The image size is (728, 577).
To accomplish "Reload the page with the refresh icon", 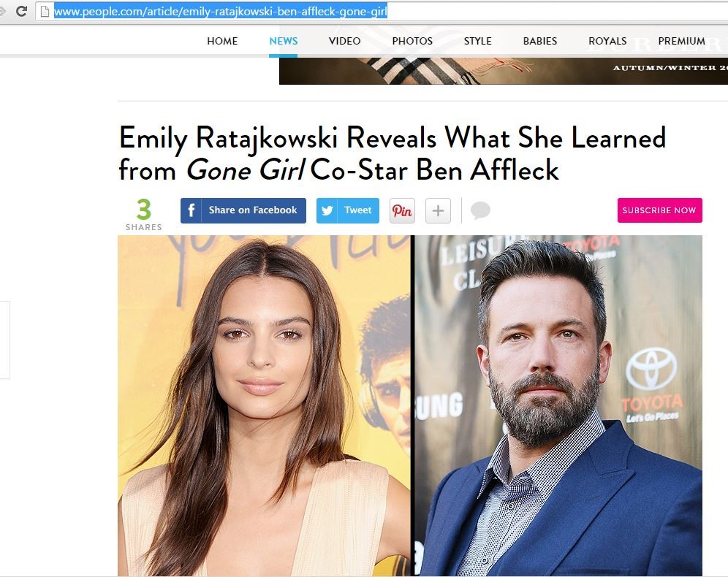I will (x=21, y=11).
